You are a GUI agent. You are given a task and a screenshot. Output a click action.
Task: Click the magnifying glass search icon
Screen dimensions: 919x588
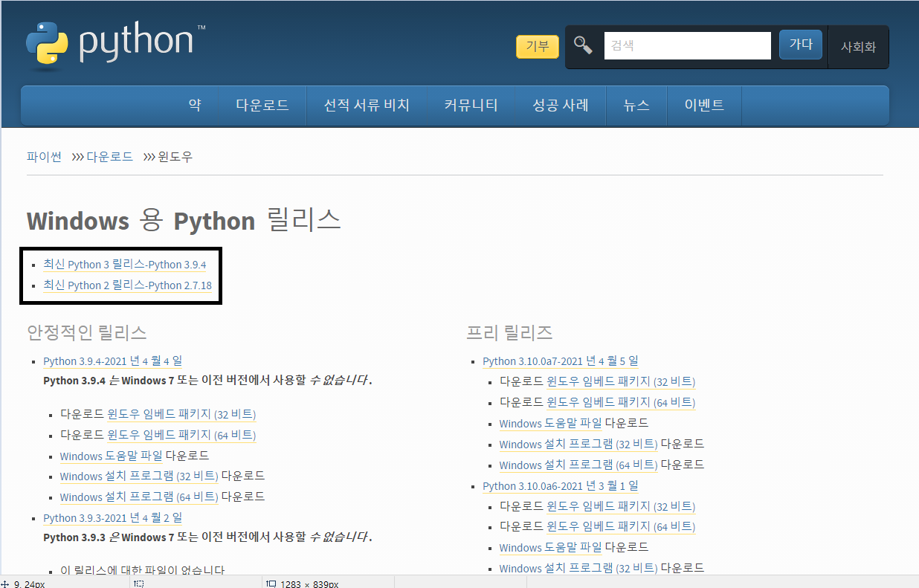coord(584,45)
